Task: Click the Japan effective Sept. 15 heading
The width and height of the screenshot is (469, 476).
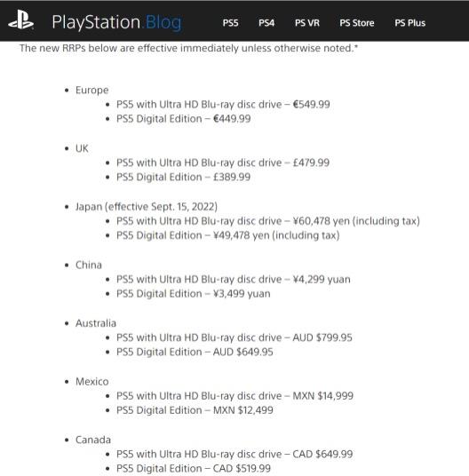Action: click(147, 207)
